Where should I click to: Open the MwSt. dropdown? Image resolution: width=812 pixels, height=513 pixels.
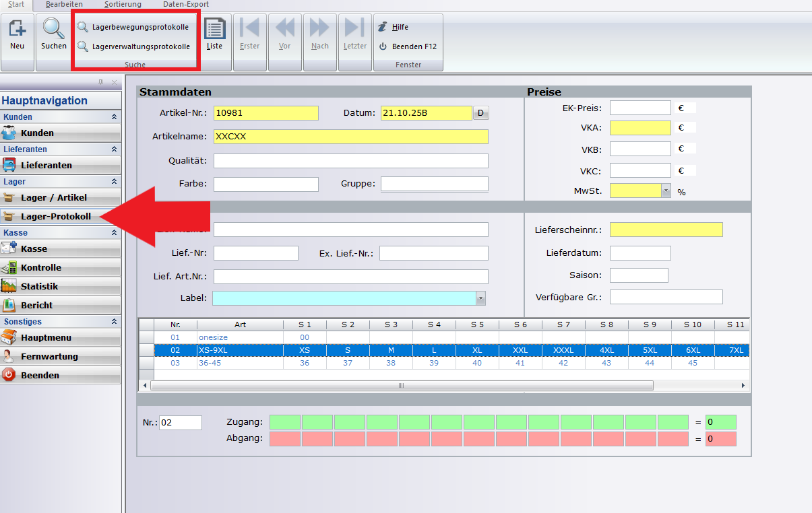coord(666,191)
